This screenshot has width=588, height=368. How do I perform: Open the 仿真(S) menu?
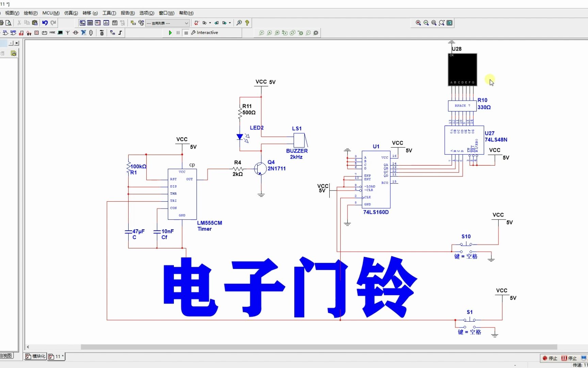pos(71,13)
